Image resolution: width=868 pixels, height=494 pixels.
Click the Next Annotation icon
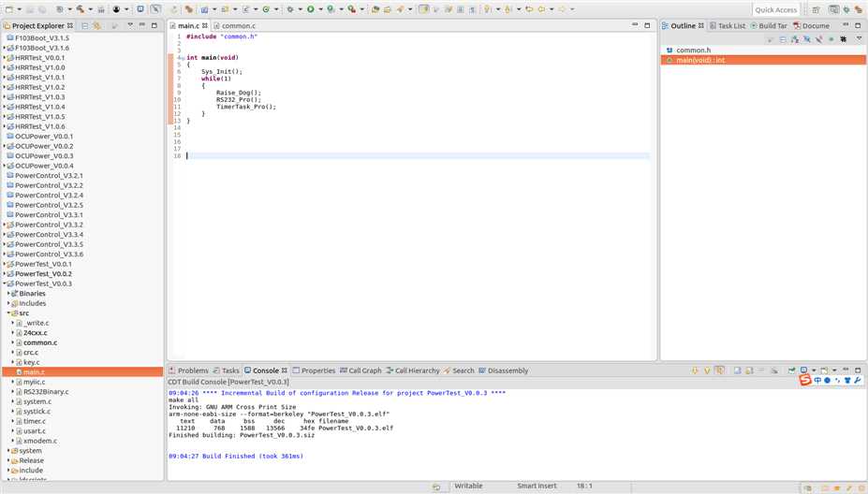point(487,9)
